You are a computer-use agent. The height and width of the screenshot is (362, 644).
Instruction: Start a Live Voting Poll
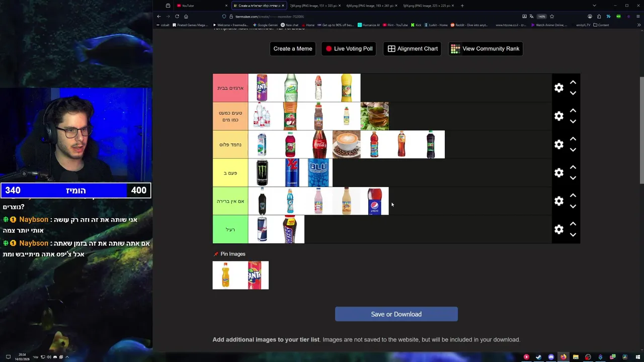pyautogui.click(x=349, y=49)
